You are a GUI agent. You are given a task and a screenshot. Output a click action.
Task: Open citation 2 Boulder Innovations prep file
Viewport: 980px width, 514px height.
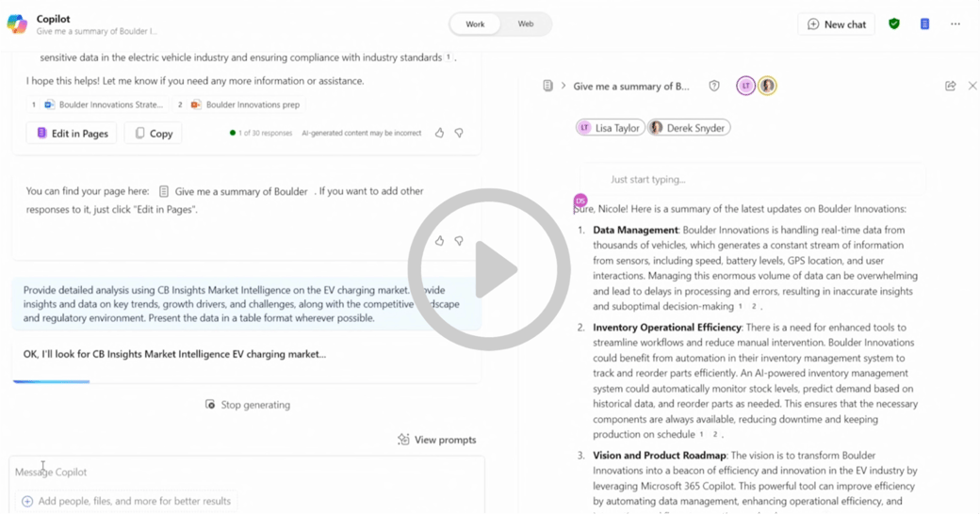[238, 104]
